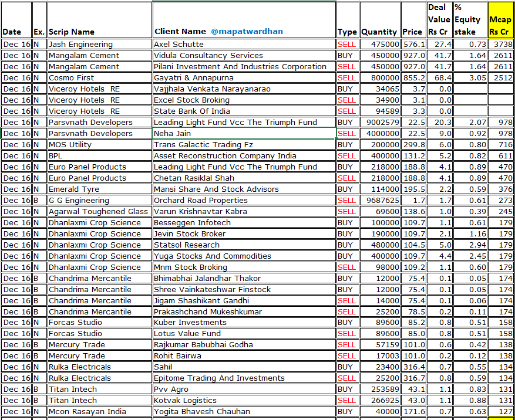Select the Pvv Agro cell
The height and width of the screenshot is (420, 515).
(x=244, y=389)
